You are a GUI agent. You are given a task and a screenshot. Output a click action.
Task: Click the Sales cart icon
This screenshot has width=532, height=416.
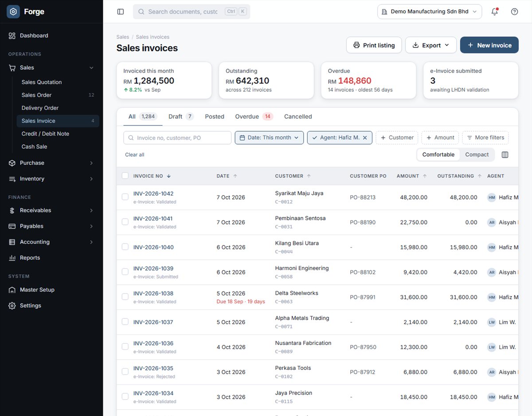point(12,67)
